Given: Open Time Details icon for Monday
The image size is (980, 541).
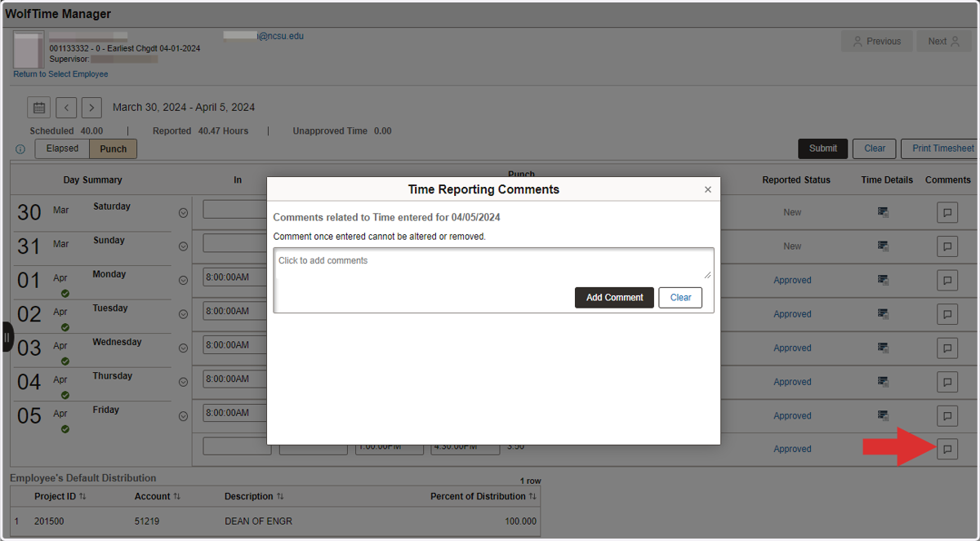Looking at the screenshot, I should (884, 280).
